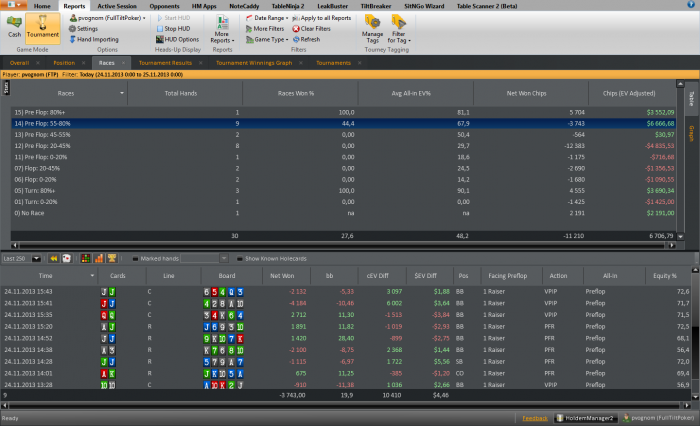Refresh the report
The image size is (700, 426).
[x=306, y=39]
